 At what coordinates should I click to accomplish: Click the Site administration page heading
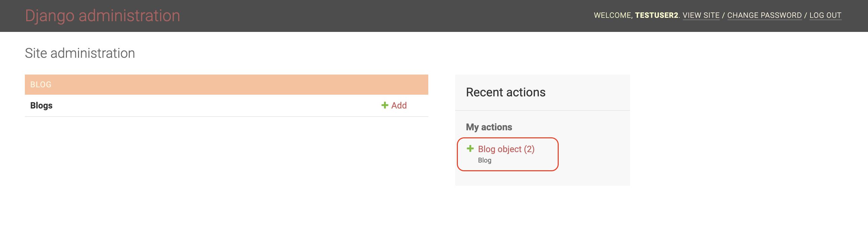pyautogui.click(x=80, y=53)
